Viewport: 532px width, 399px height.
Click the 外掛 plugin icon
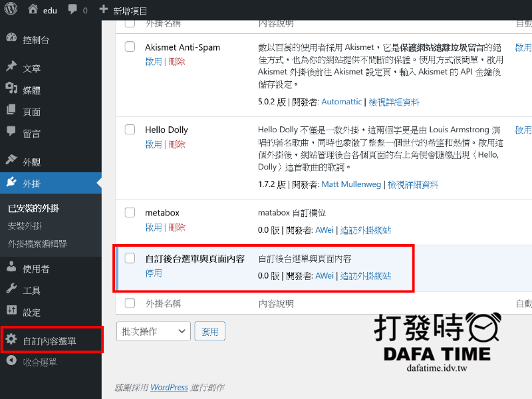point(11,182)
